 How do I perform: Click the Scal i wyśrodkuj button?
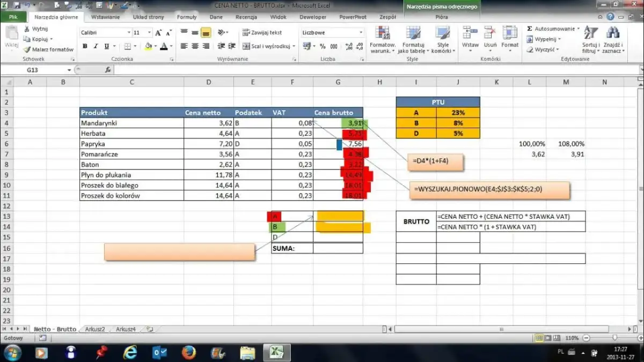coord(267,47)
